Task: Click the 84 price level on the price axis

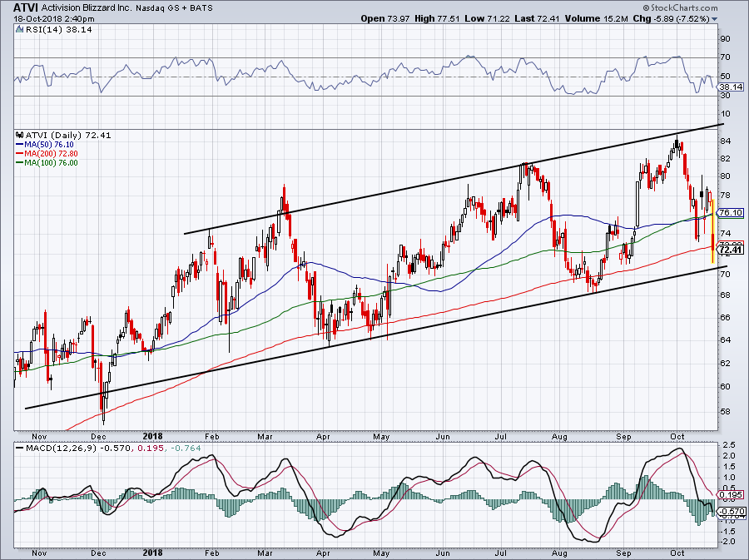Action: (725, 141)
